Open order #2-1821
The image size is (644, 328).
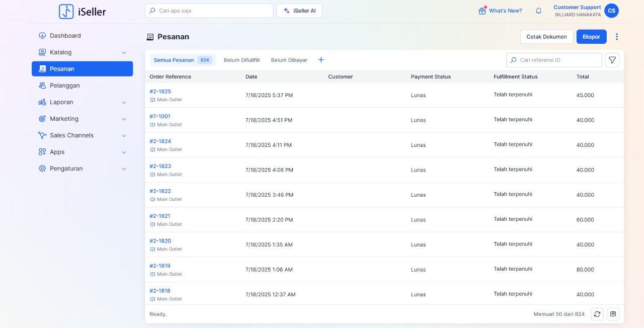click(160, 216)
